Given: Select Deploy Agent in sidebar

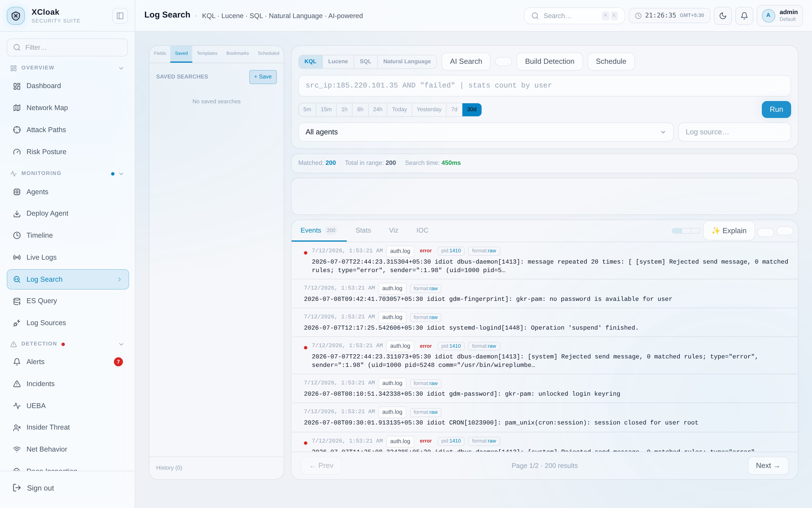Looking at the screenshot, I should [x=67, y=214].
